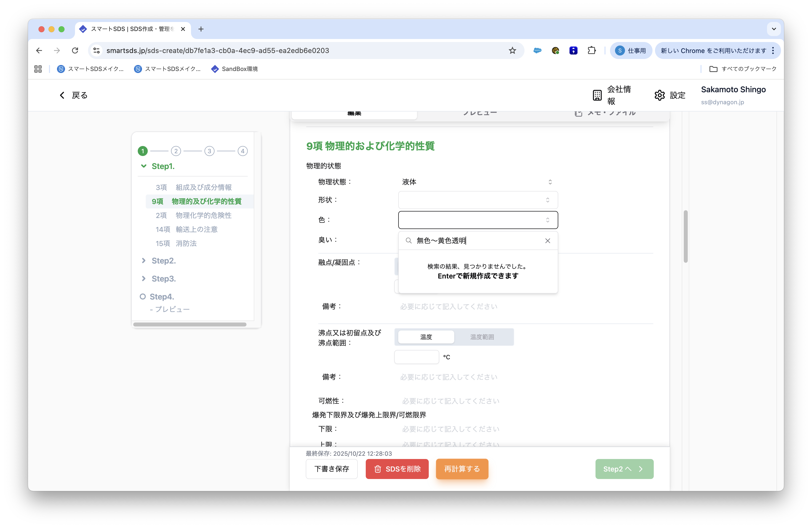Open the 形状 dropdown
Screen dimensions: 812x528
point(478,200)
